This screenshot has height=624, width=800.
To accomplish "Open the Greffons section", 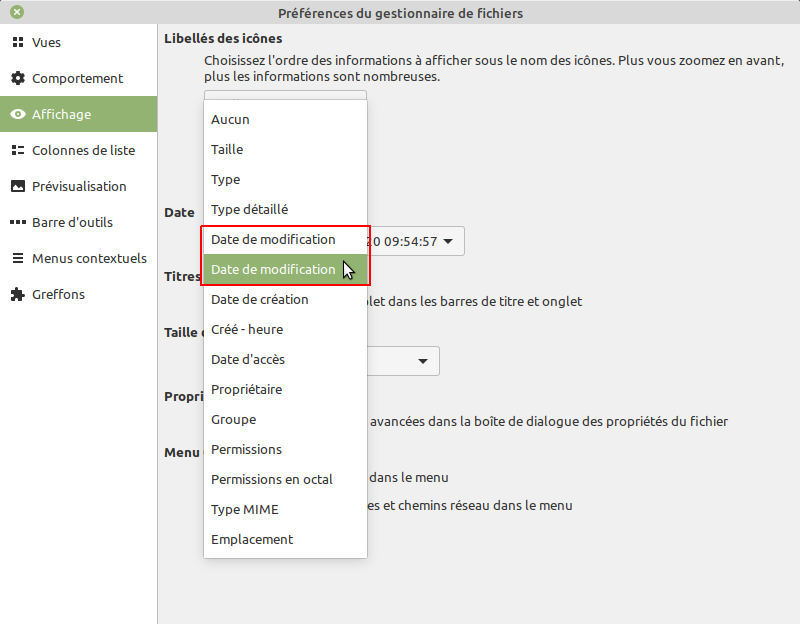I will coord(79,294).
